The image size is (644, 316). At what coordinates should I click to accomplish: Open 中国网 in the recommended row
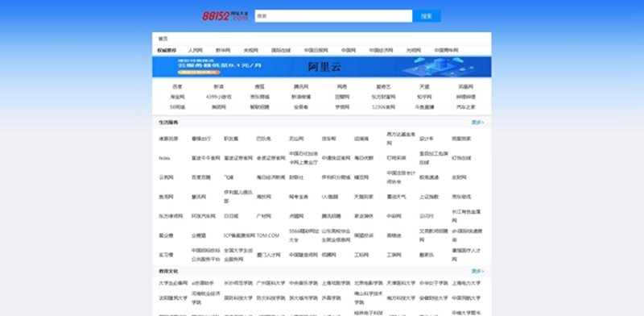[x=349, y=50]
